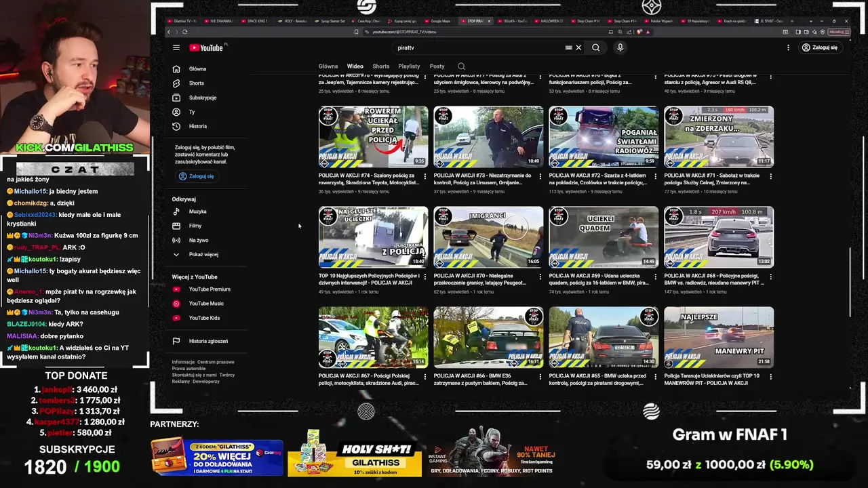This screenshot has height=488, width=868.
Task: Click the Zaloguj się button in the header
Action: point(820,47)
